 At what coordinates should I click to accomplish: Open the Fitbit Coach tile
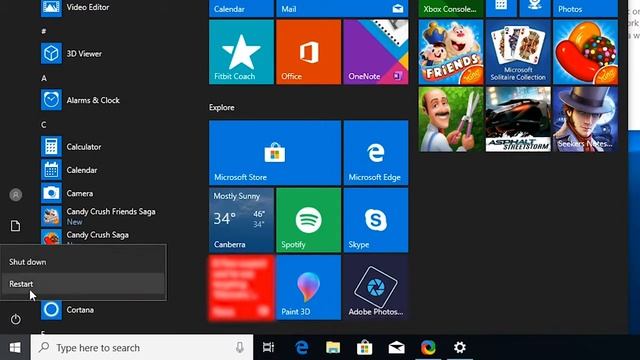[x=241, y=52]
